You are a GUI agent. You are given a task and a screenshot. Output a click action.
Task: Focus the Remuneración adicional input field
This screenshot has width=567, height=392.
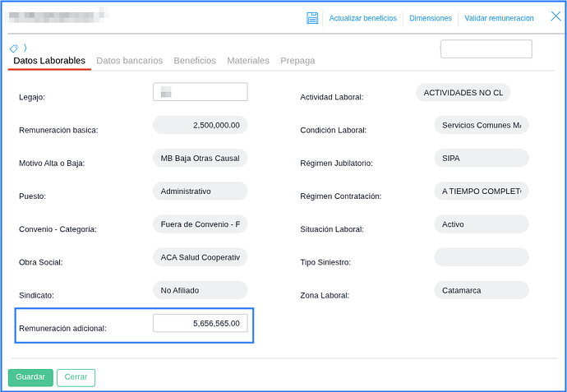pos(200,324)
